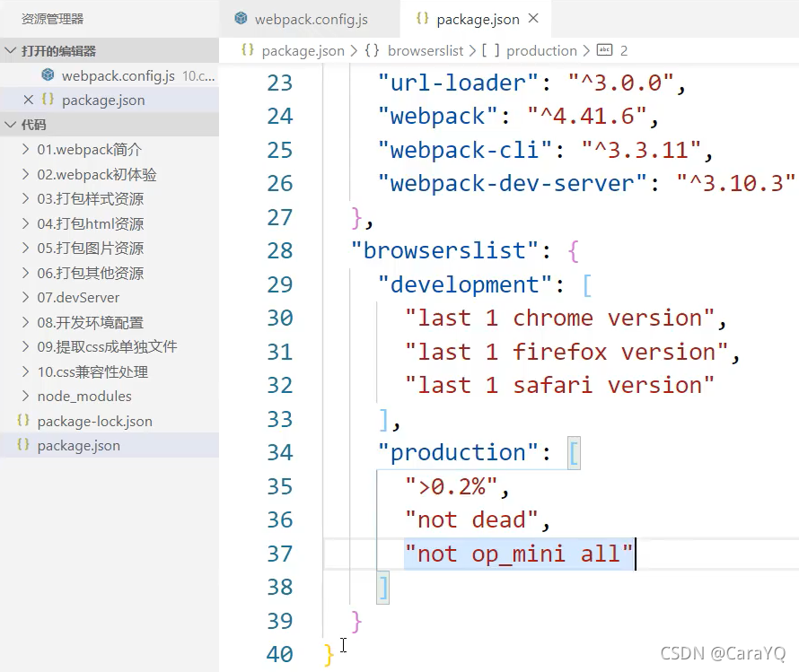This screenshot has width=799, height=672.
Task: Open webpack.config.js in open editors list
Action: click(x=110, y=76)
